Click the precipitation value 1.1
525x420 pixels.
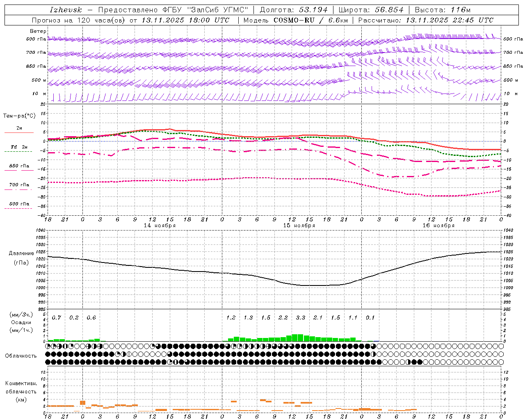[353, 318]
